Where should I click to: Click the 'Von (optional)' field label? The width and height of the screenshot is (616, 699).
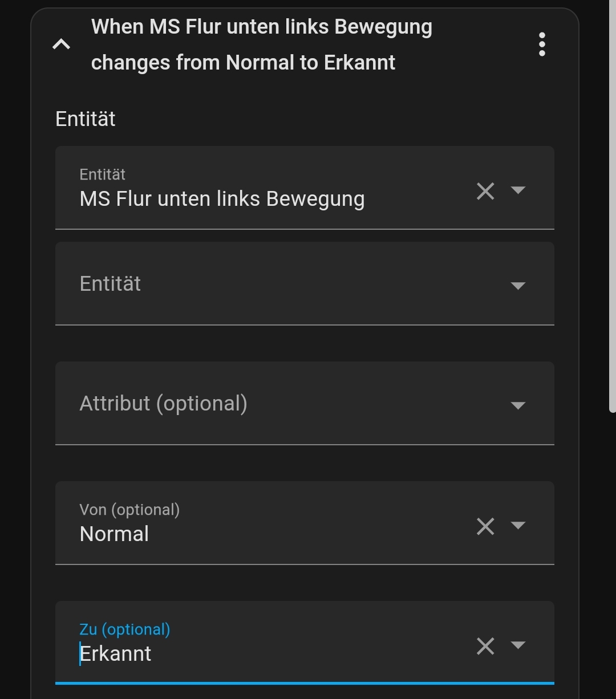(x=129, y=510)
